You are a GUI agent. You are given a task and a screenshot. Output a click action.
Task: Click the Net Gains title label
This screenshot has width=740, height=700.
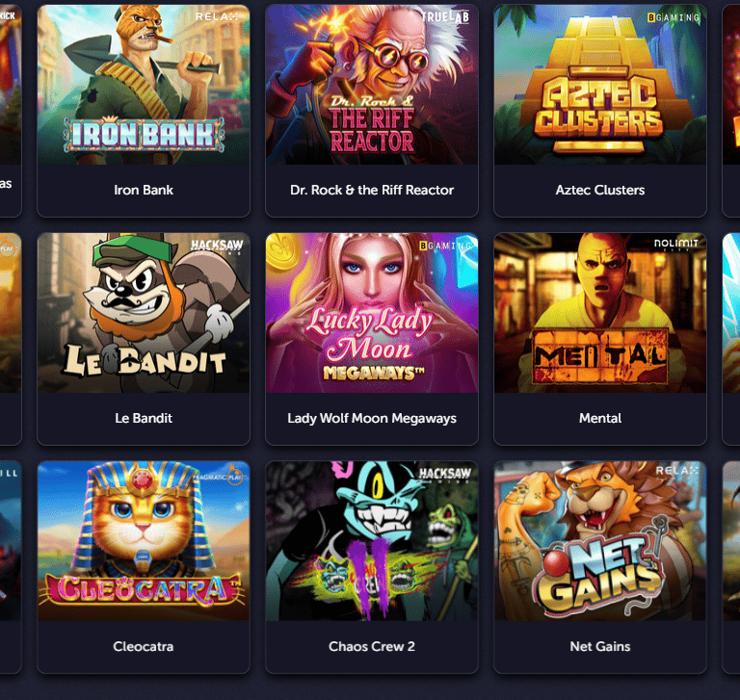600,647
